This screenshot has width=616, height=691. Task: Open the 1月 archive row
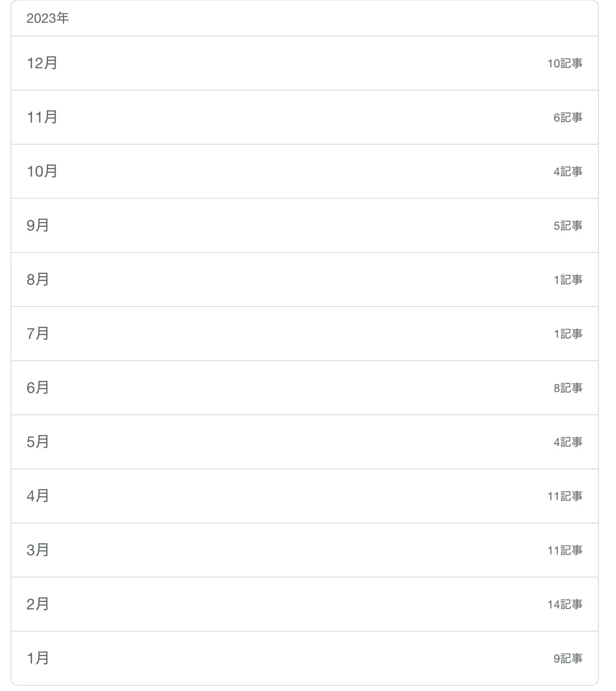304,658
